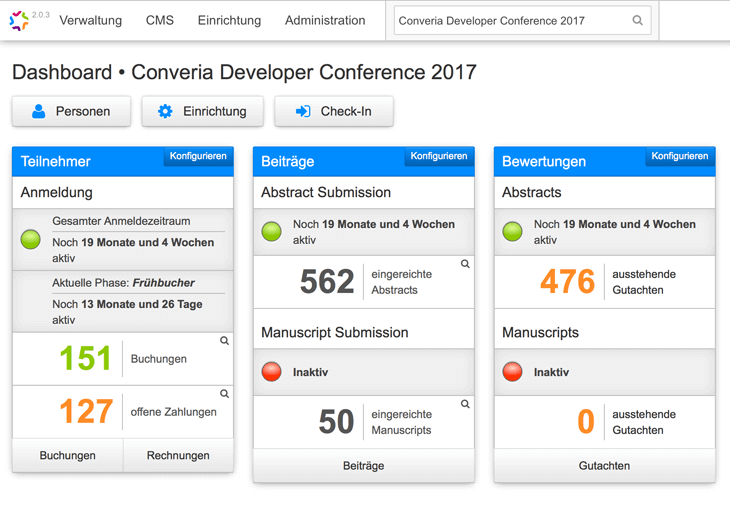The image size is (730, 506).
Task: Click the 0 pending manuscript reviews count
Action: (x=586, y=422)
